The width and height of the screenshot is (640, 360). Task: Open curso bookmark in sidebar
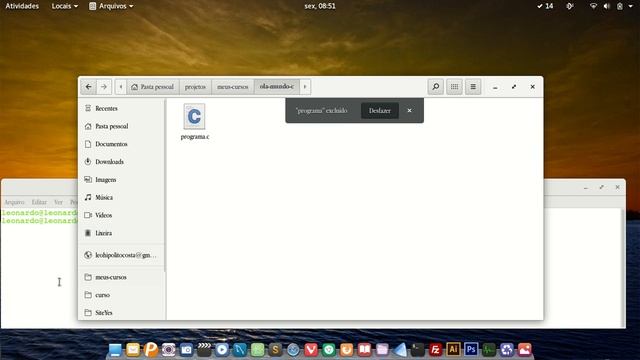(x=122, y=295)
